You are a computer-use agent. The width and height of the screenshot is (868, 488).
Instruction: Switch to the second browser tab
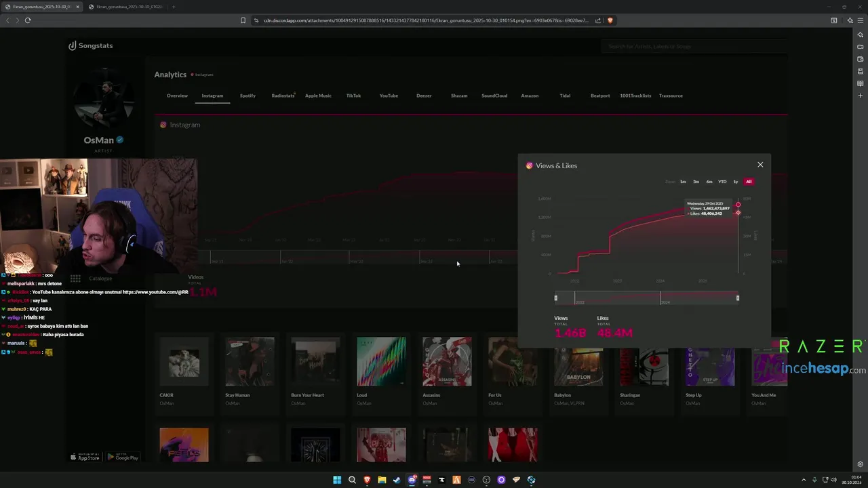125,7
